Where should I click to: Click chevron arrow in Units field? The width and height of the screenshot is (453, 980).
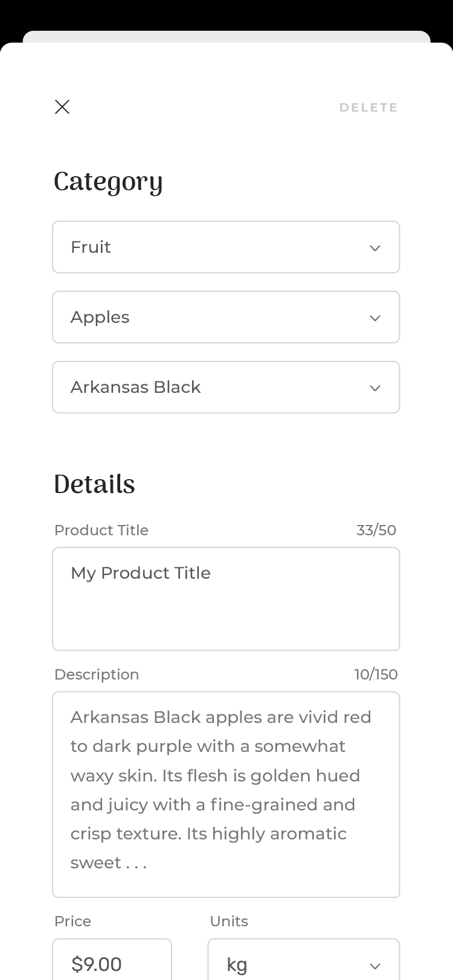[x=375, y=966]
